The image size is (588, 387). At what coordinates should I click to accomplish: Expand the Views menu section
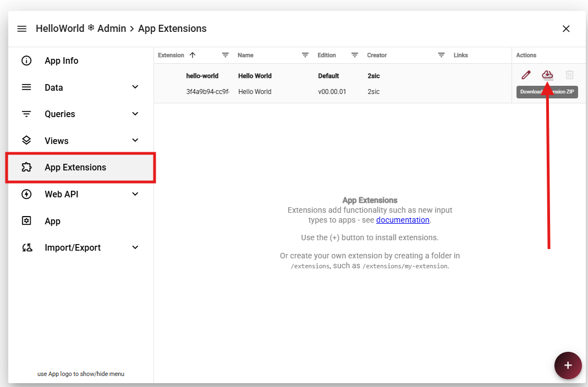(x=135, y=140)
